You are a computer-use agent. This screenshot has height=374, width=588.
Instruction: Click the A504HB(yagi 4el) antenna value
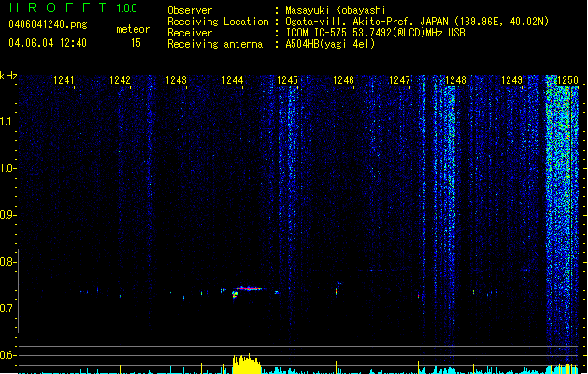click(x=330, y=44)
